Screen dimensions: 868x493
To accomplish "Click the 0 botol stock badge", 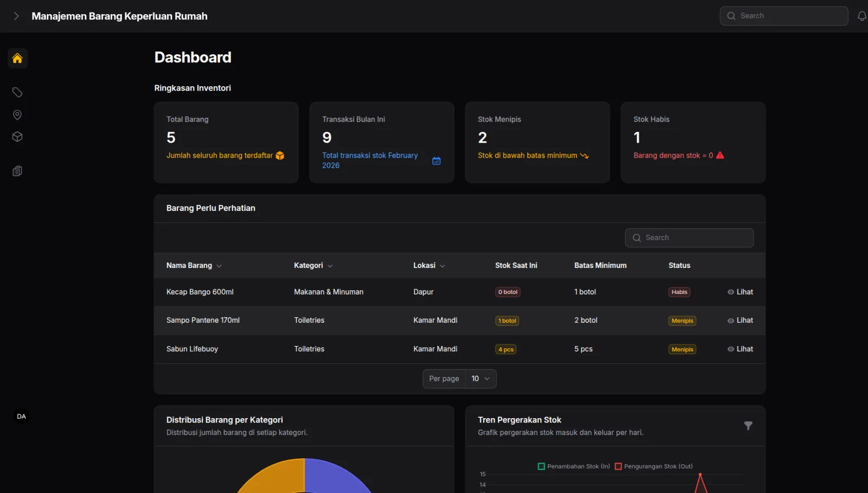I will (x=508, y=292).
